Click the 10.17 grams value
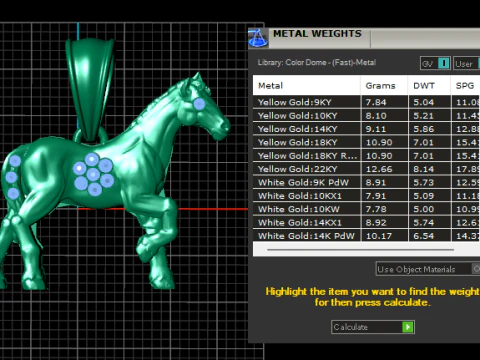 pyautogui.click(x=379, y=236)
